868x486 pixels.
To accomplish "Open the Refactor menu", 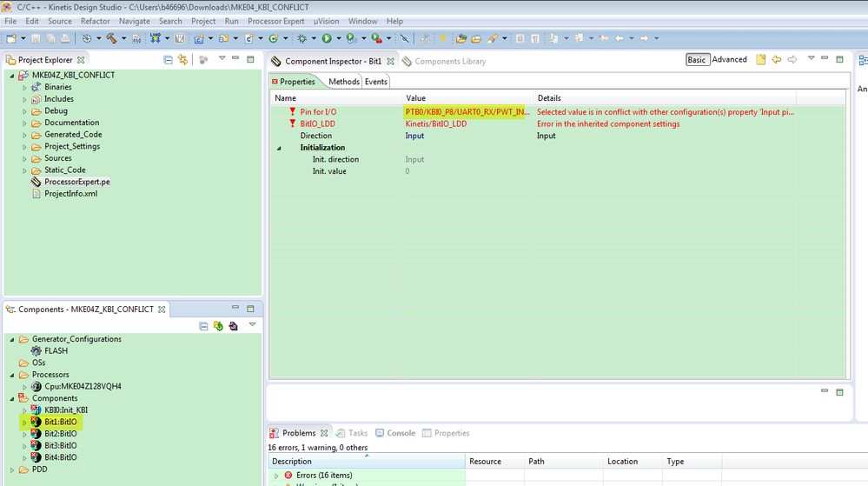I will click(x=96, y=21).
